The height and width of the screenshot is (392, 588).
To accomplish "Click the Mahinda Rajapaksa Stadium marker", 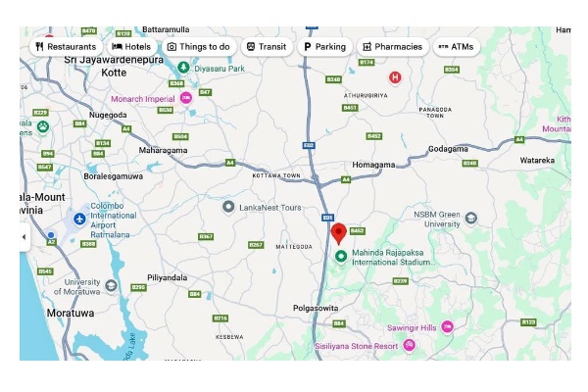I will 341,257.
